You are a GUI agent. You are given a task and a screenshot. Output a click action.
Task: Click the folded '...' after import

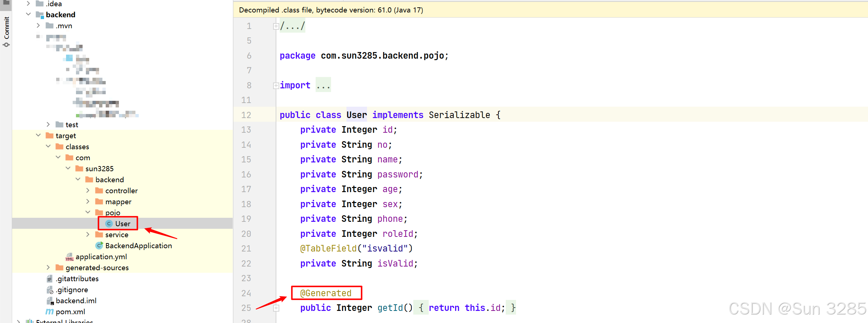(323, 85)
